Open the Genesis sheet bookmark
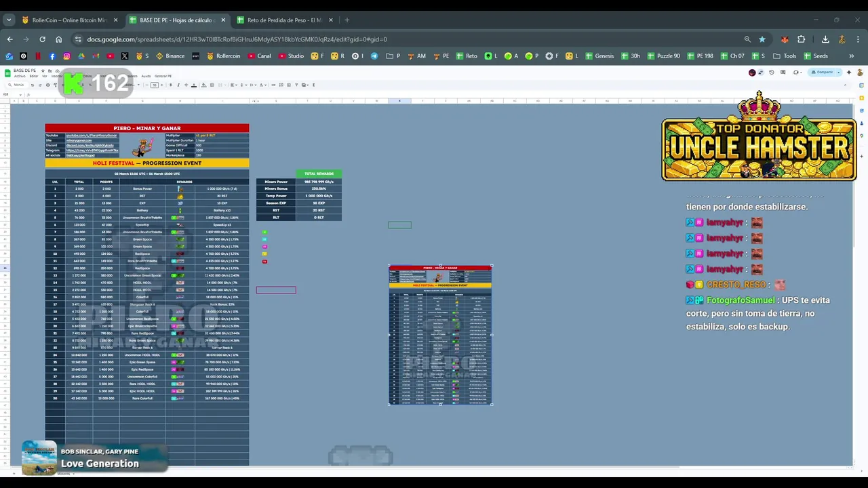Screen dimensions: 868x488 tap(599, 56)
